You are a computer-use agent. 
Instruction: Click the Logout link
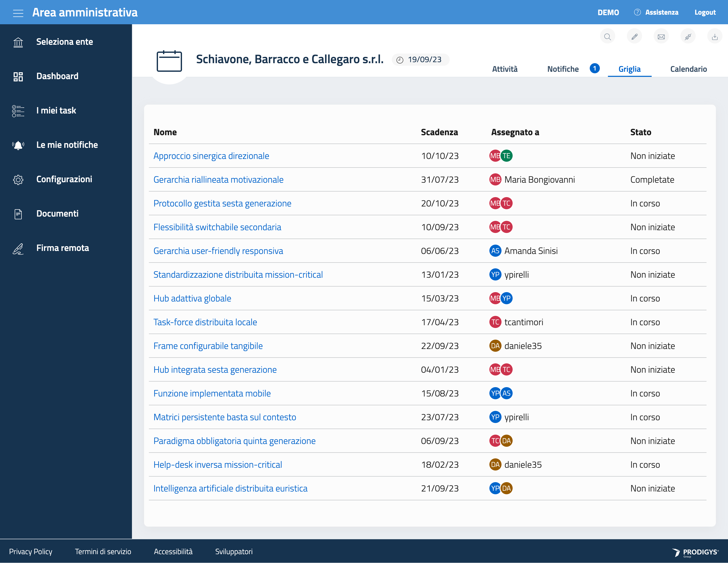click(705, 12)
